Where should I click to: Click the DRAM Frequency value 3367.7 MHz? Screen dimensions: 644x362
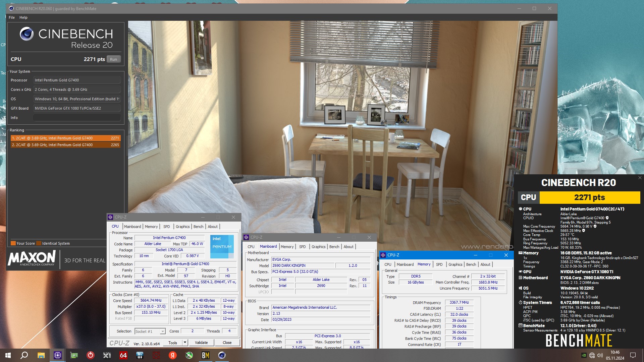(459, 302)
